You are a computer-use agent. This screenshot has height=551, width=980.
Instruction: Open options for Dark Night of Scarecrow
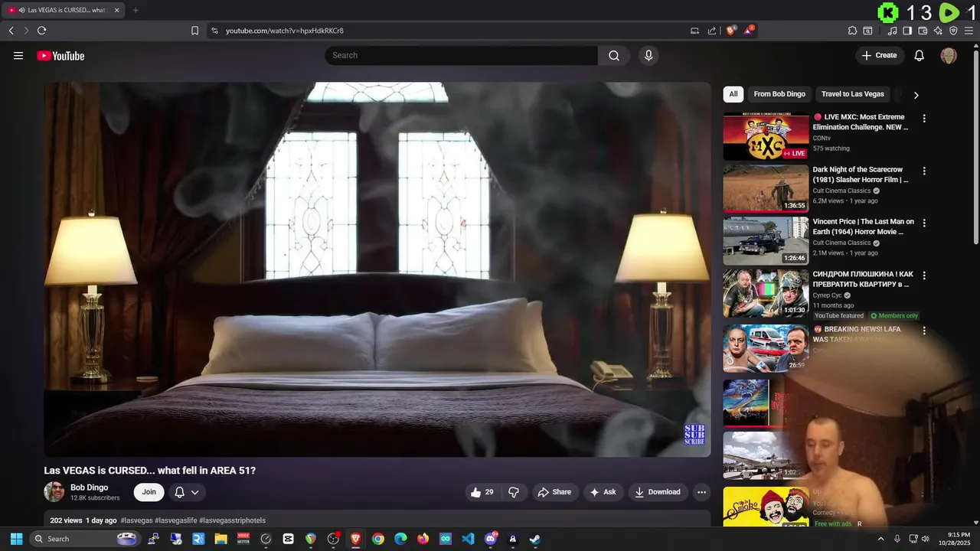tap(924, 171)
